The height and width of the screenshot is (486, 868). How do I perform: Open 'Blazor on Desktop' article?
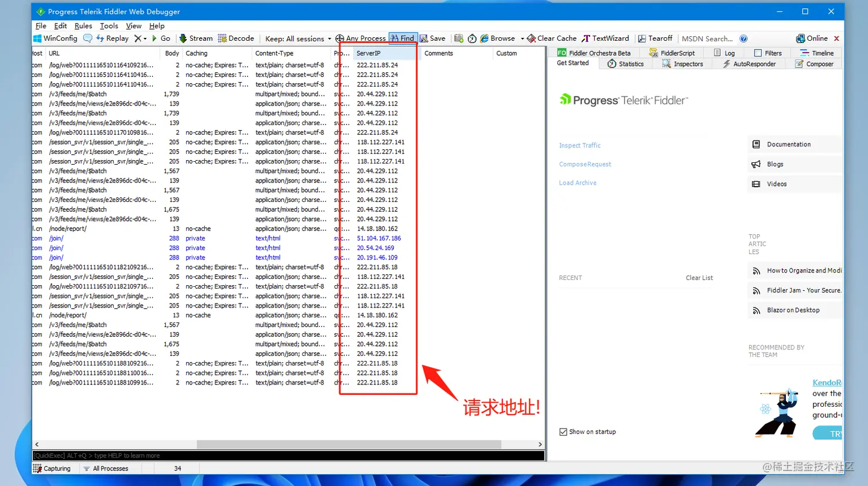click(x=796, y=310)
